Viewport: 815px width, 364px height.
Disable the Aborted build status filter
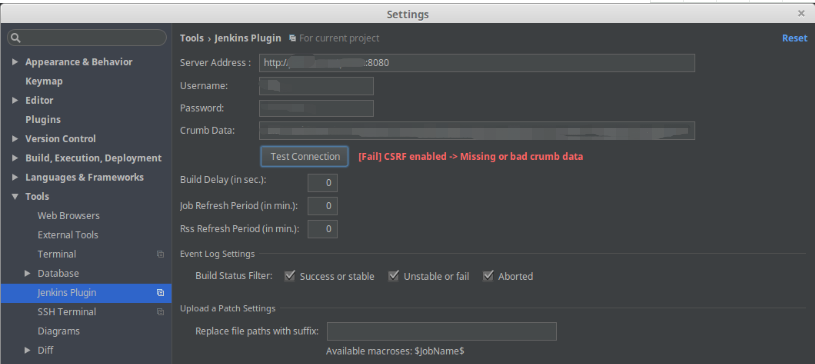coord(488,276)
